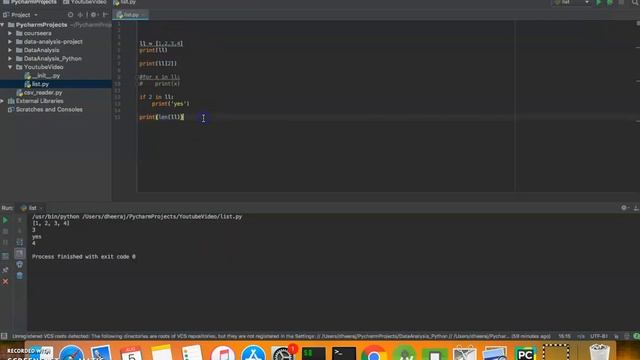Click the Unregistered VCS roots status message
The height and width of the screenshot is (360, 640).
281,336
